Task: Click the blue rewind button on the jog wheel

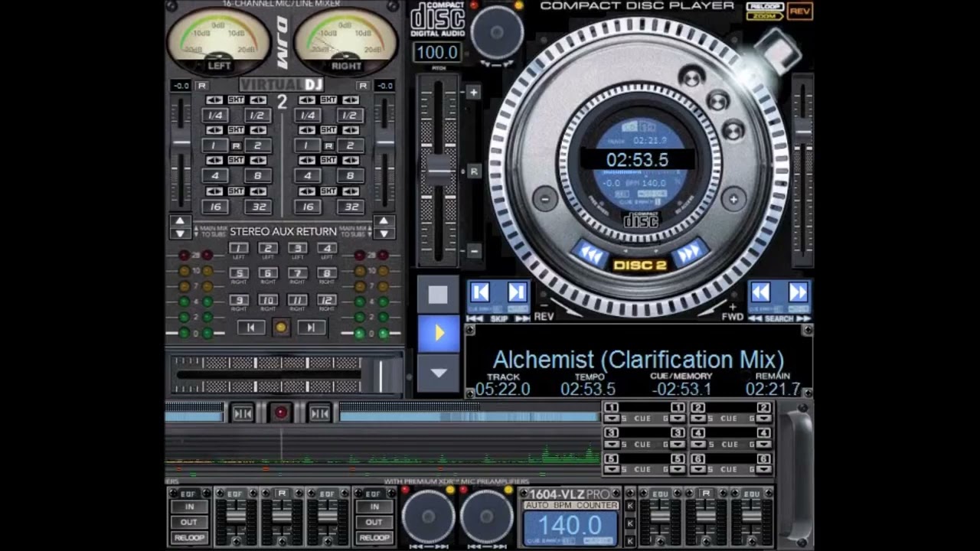Action: (x=590, y=253)
